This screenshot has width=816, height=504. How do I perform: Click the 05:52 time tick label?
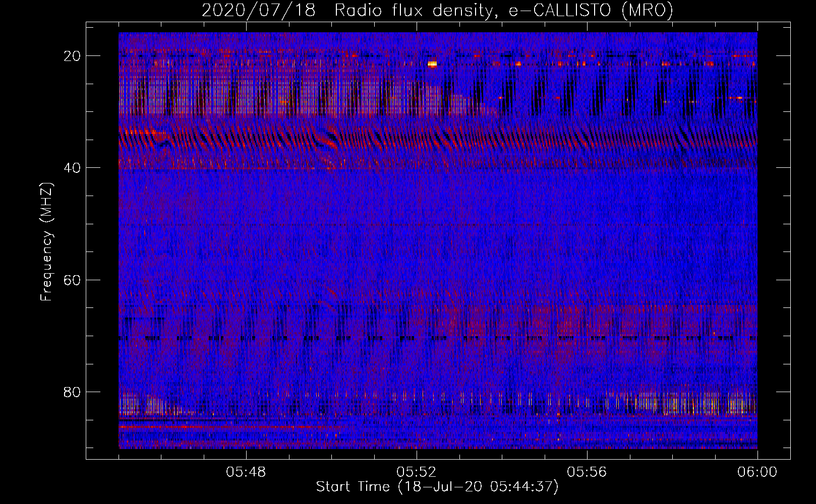coord(416,472)
